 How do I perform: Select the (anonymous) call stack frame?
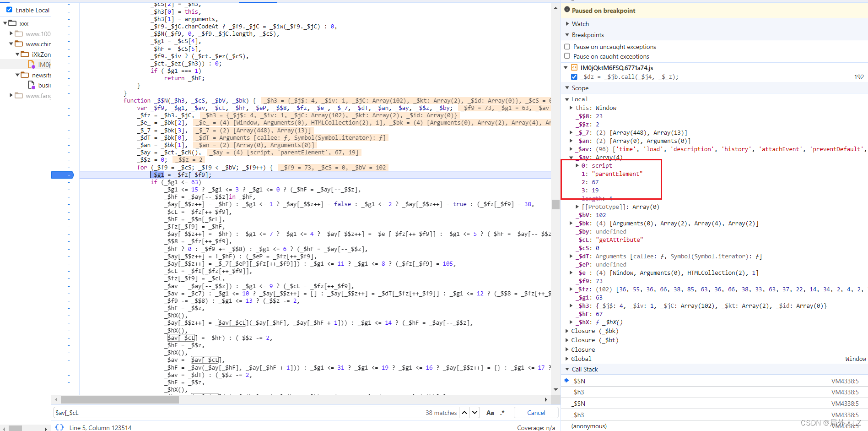(715, 426)
